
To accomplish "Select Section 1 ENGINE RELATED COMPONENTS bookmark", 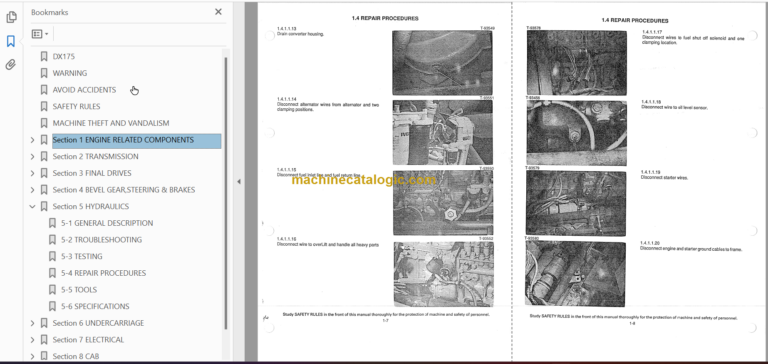I will click(137, 140).
